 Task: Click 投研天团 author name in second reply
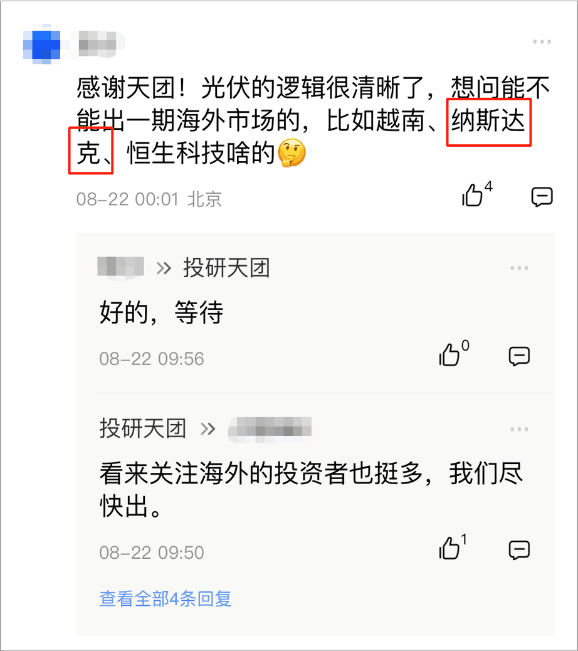click(x=143, y=428)
